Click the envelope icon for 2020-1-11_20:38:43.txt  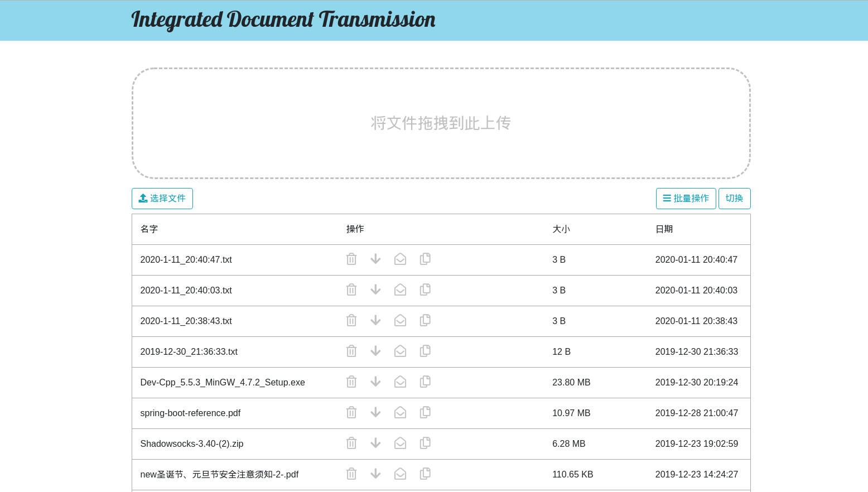(x=400, y=320)
